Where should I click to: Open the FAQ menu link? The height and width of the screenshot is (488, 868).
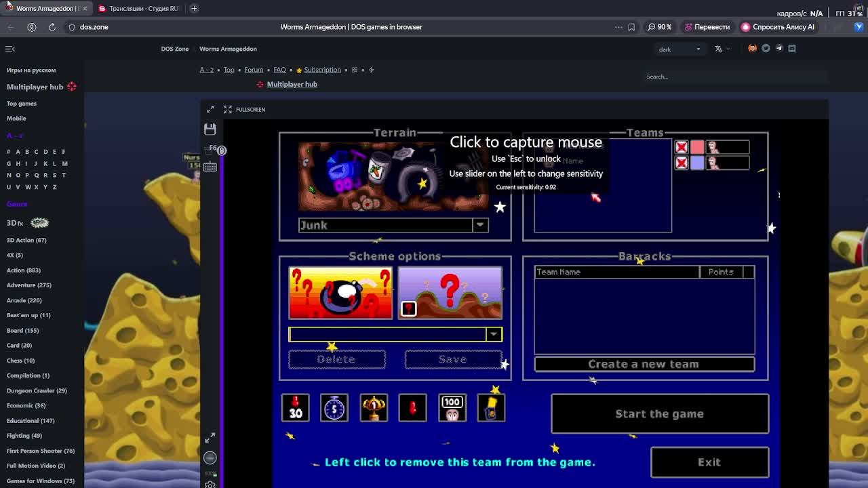(279, 70)
